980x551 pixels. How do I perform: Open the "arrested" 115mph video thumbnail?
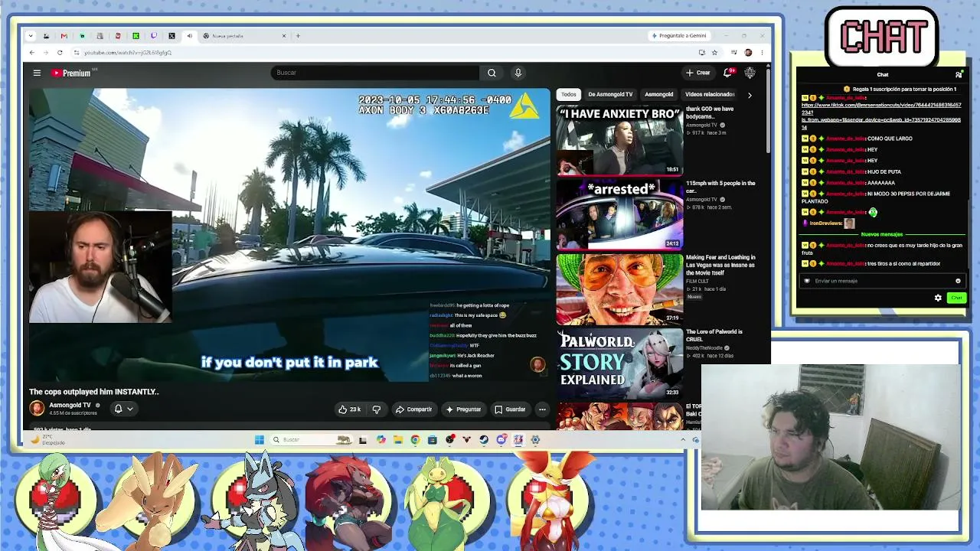click(619, 215)
